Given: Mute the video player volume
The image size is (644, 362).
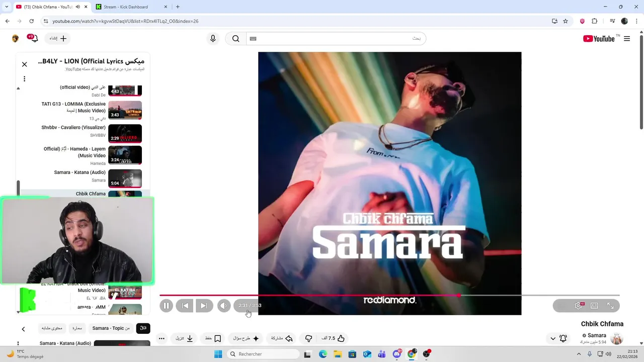Looking at the screenshot, I should 224,306.
